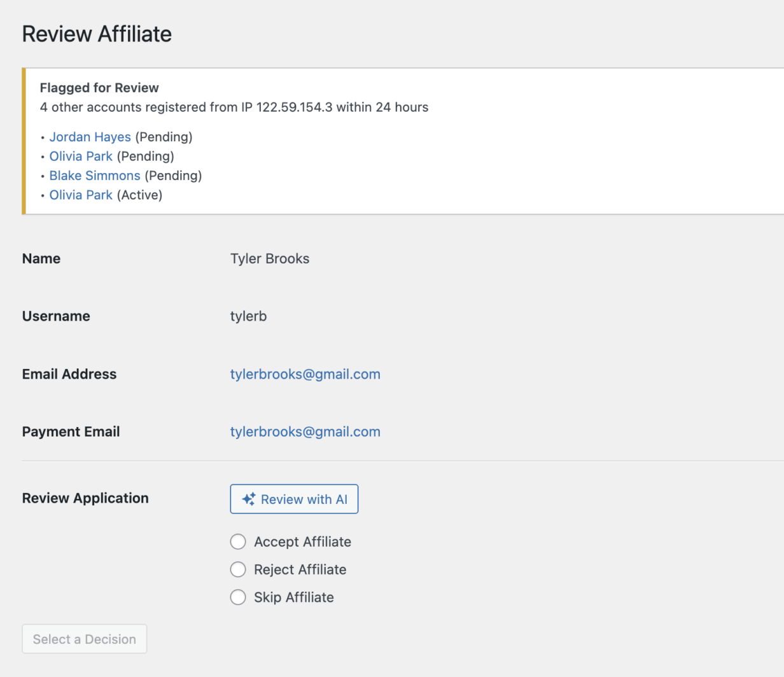The width and height of the screenshot is (784, 677).
Task: Open Jordan Hayes flagged account link
Action: [90, 137]
